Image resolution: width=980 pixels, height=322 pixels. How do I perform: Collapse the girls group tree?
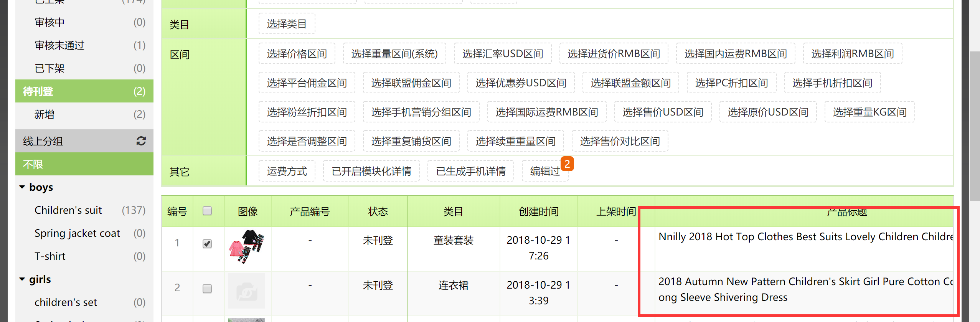[x=22, y=279]
